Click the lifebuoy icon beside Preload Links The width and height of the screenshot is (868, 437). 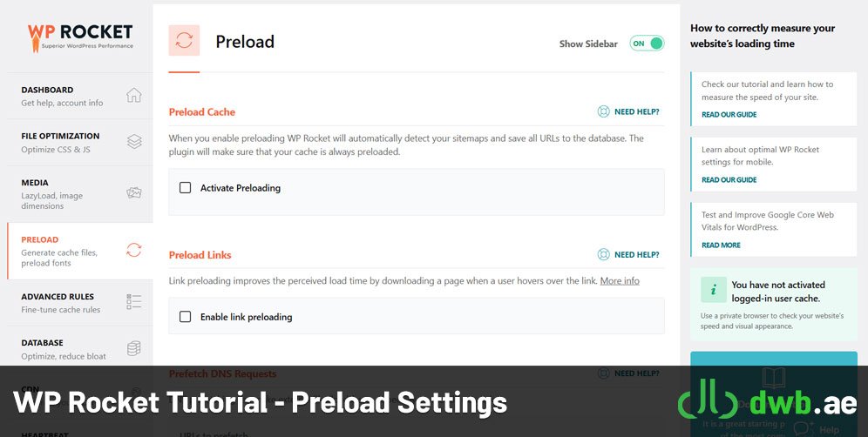[x=603, y=254]
